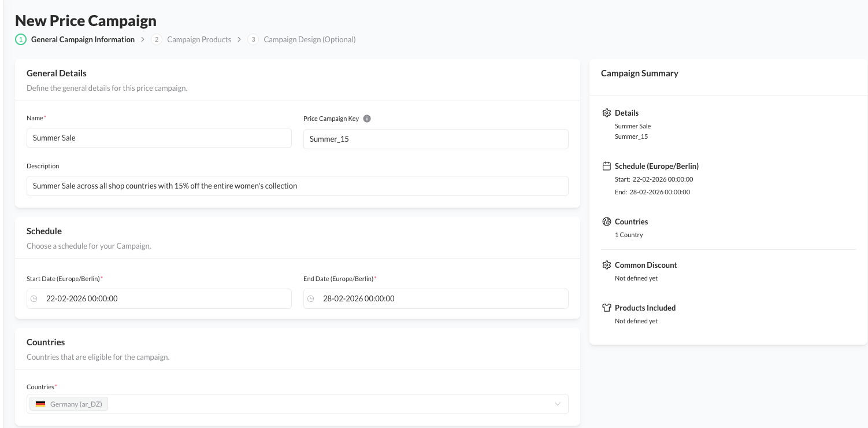Viewport: 868px width, 428px height.
Task: Click the clock icon in End Date field
Action: tap(311, 299)
